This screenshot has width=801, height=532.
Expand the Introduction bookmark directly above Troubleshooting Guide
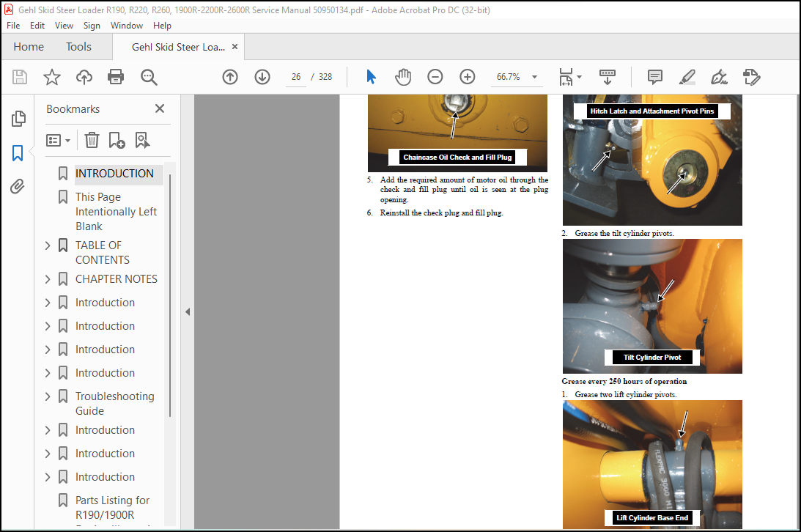(x=48, y=373)
